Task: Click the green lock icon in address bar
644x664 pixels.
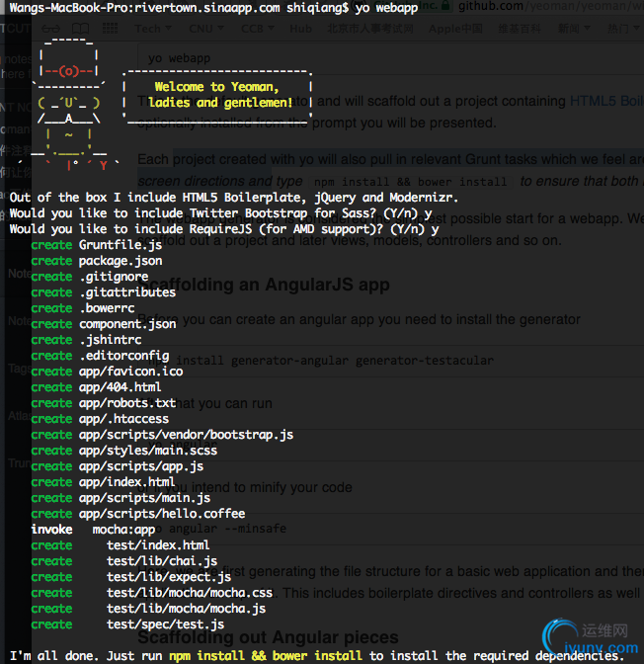Action: click(445, 6)
